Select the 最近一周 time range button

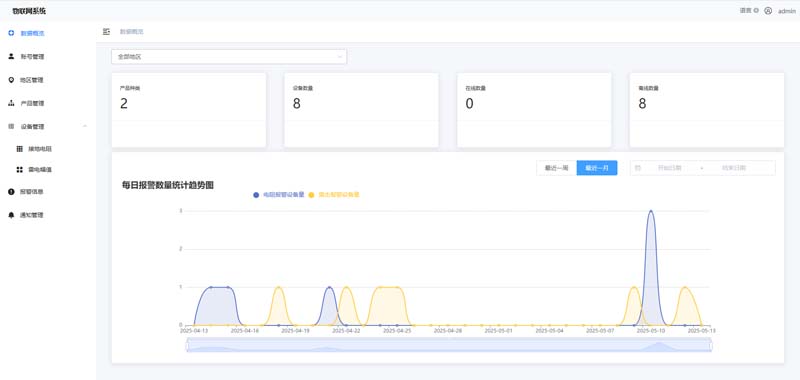[x=557, y=168]
